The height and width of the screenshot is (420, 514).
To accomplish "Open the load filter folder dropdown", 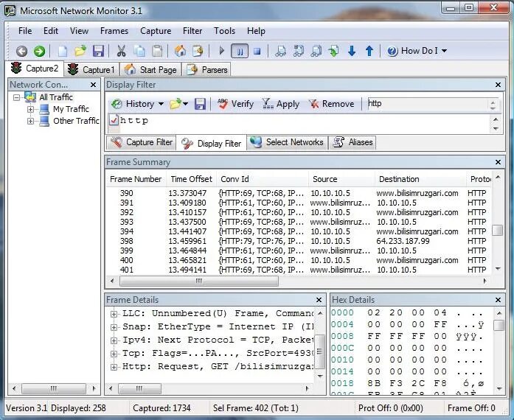I will pyautogui.click(x=179, y=104).
